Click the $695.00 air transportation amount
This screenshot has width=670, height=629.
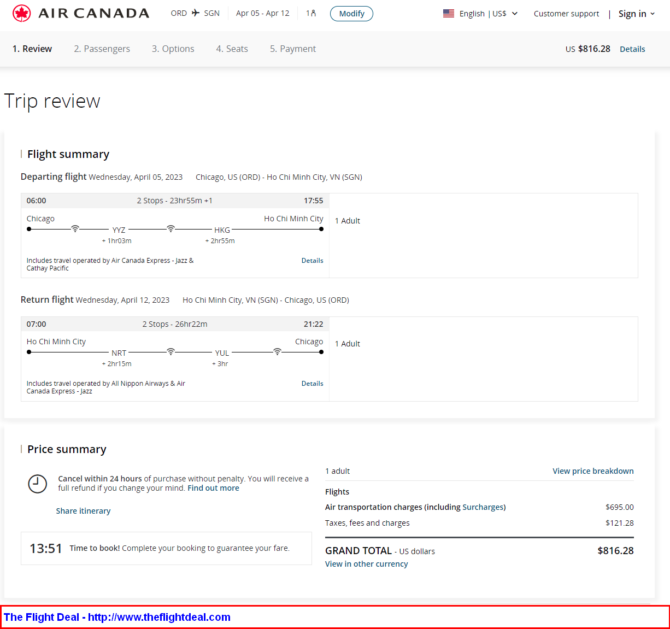pyautogui.click(x=620, y=507)
